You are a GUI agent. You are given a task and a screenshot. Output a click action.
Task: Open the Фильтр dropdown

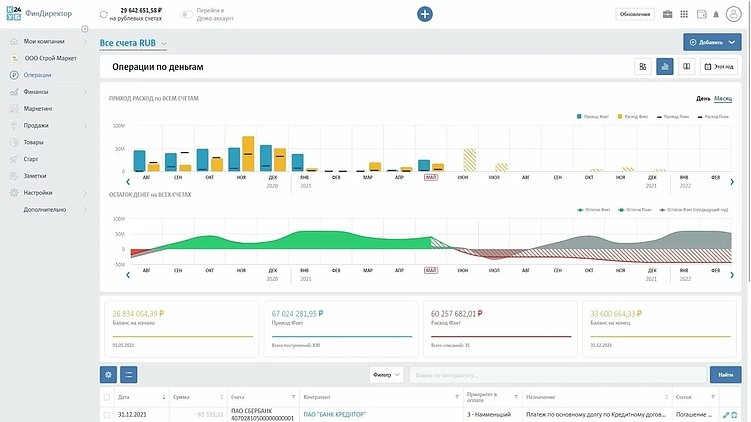(x=385, y=375)
